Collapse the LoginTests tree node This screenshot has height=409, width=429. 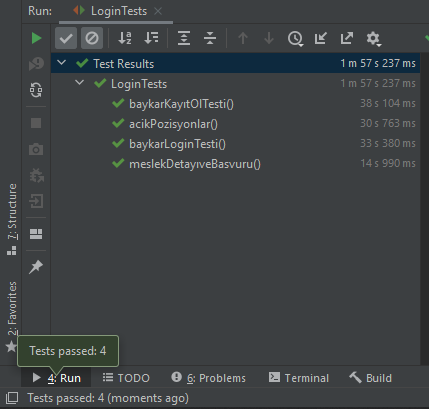(79, 82)
